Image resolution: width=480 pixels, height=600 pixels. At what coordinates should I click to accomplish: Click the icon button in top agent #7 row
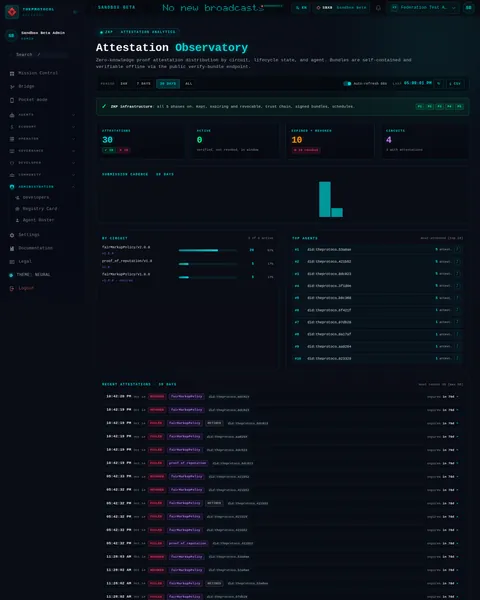tap(457, 322)
